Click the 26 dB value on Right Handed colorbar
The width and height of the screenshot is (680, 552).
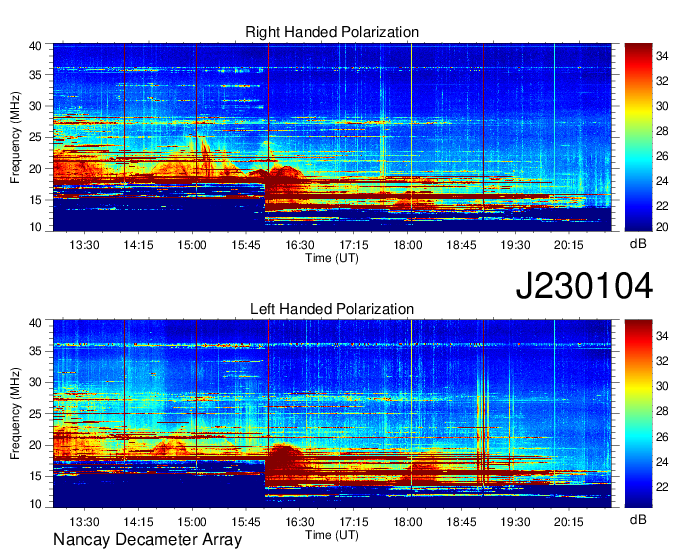coord(662,156)
